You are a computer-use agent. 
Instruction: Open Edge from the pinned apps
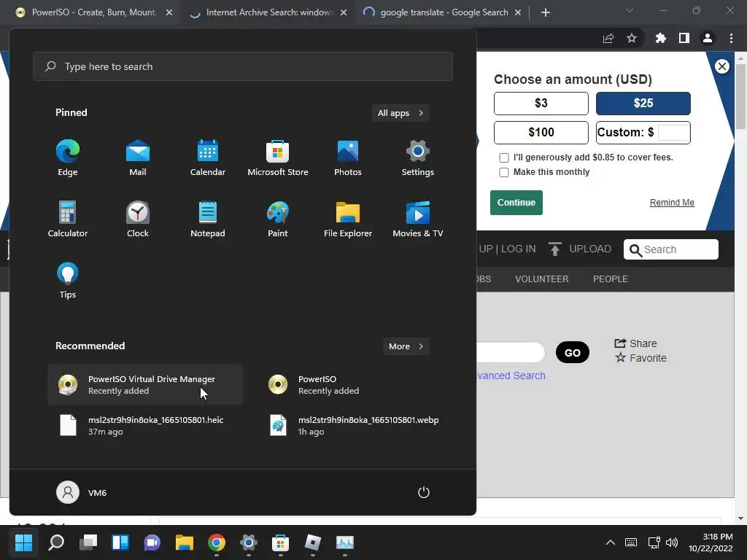pyautogui.click(x=68, y=158)
